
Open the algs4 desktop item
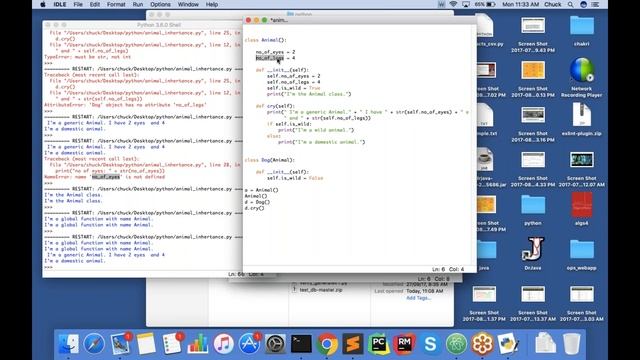click(x=582, y=204)
